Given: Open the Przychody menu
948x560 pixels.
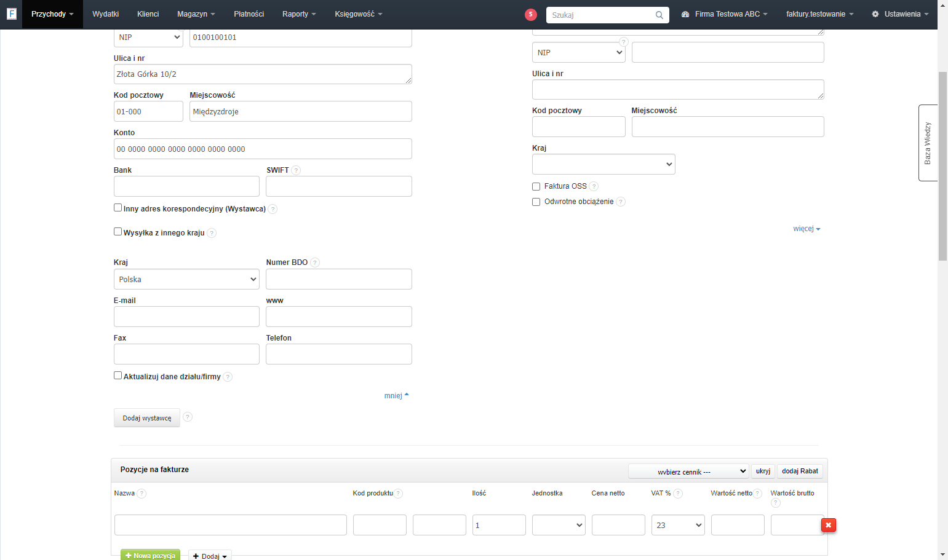Looking at the screenshot, I should click(52, 14).
